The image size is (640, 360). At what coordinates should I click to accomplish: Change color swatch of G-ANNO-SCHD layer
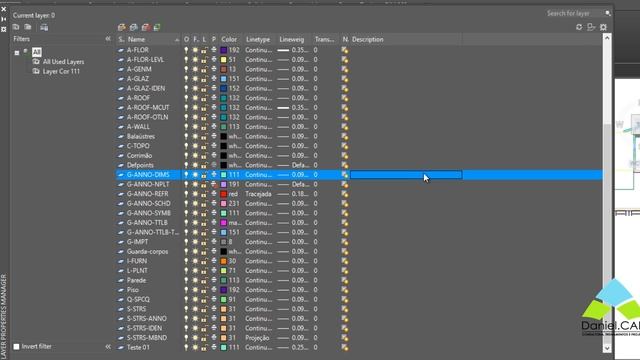[x=224, y=204]
